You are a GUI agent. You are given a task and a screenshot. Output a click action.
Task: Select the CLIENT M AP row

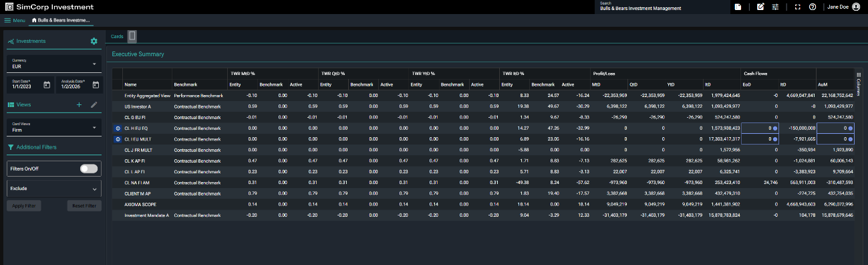(x=483, y=193)
